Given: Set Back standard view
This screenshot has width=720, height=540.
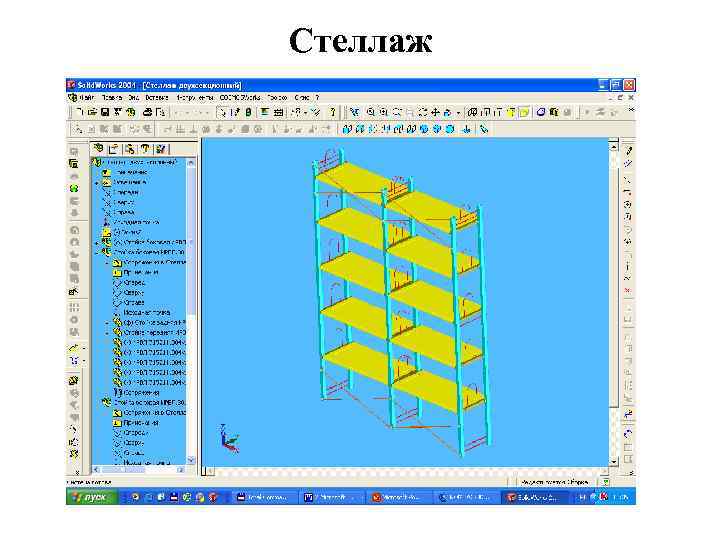Looking at the screenshot, I should point(360,129).
